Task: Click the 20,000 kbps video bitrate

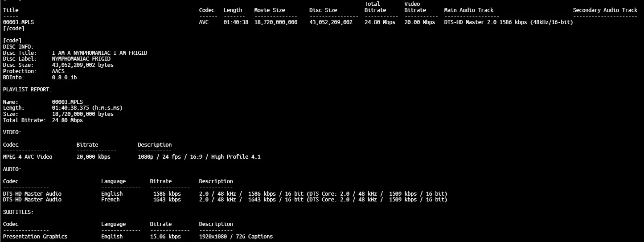Action: 93,157
